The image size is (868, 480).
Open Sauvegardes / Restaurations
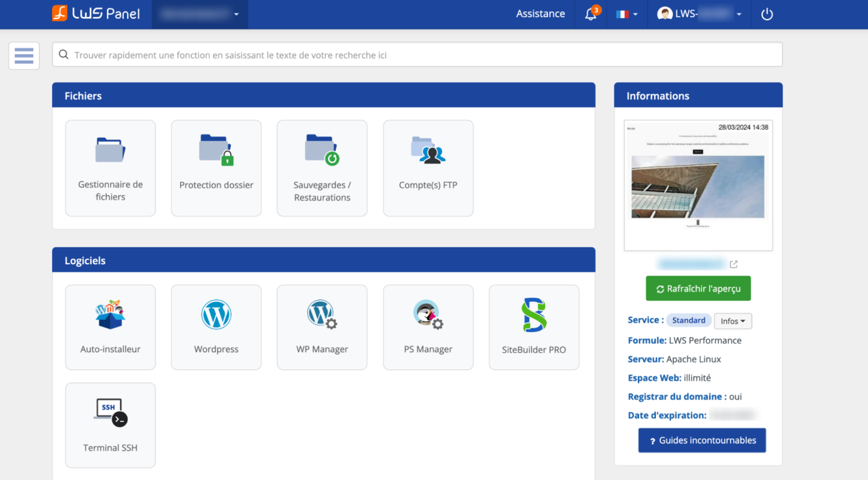[x=322, y=168]
